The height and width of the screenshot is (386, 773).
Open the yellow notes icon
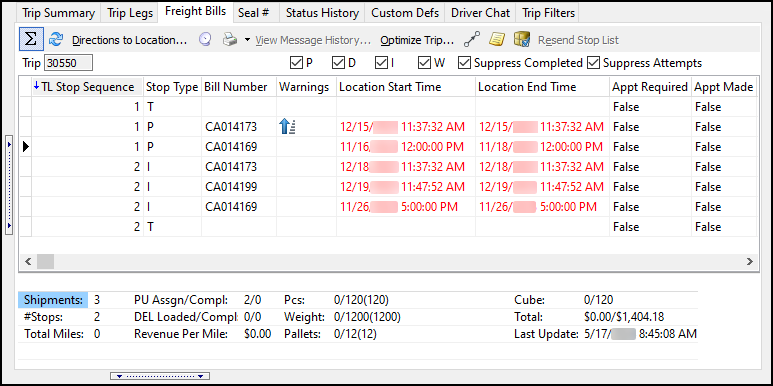click(496, 39)
